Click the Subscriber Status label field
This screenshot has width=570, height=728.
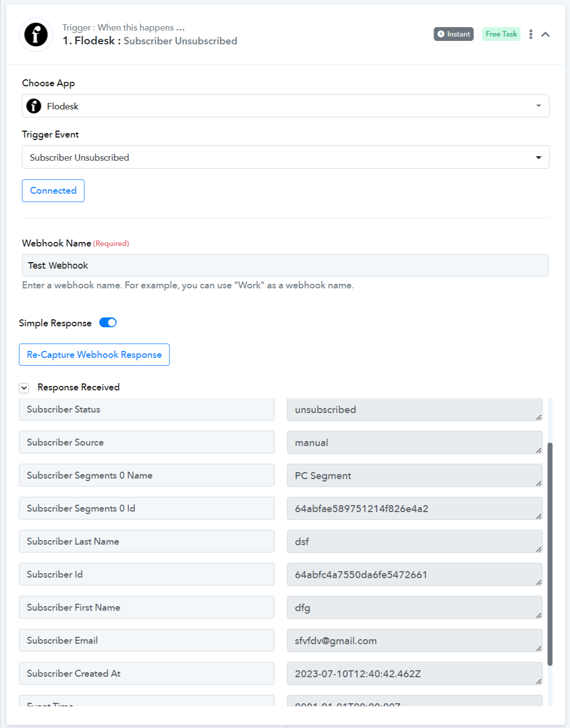[147, 410]
